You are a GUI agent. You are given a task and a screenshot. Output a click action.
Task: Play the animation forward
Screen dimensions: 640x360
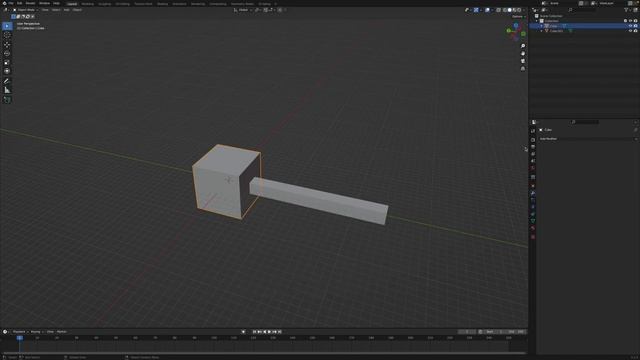click(269, 332)
